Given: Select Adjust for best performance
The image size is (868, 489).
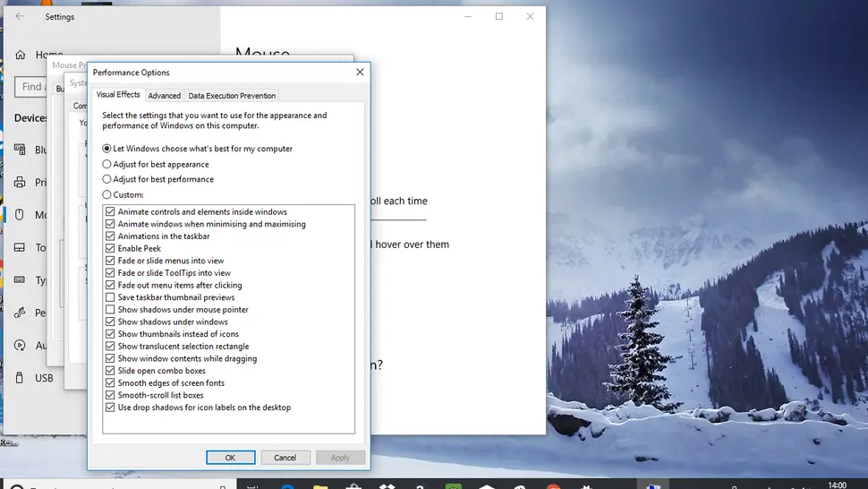Looking at the screenshot, I should tap(106, 179).
